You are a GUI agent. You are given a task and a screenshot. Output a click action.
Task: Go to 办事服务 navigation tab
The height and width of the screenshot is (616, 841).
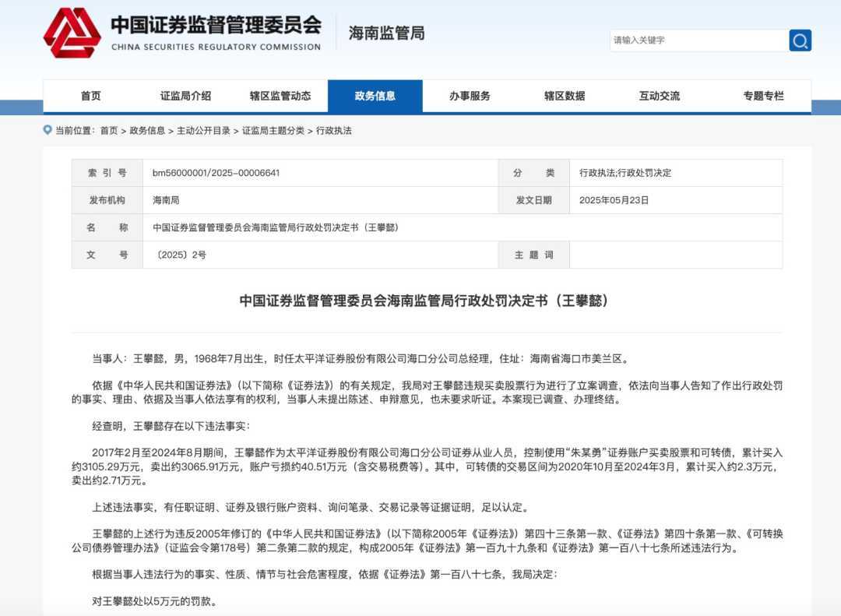coord(470,96)
